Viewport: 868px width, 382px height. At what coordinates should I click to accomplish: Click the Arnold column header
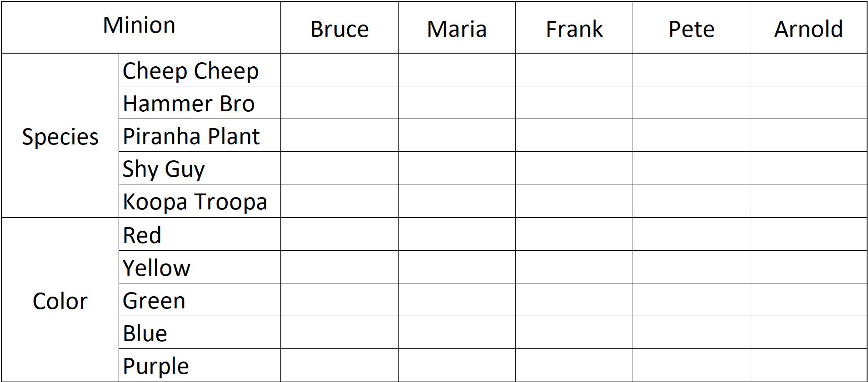tap(808, 29)
